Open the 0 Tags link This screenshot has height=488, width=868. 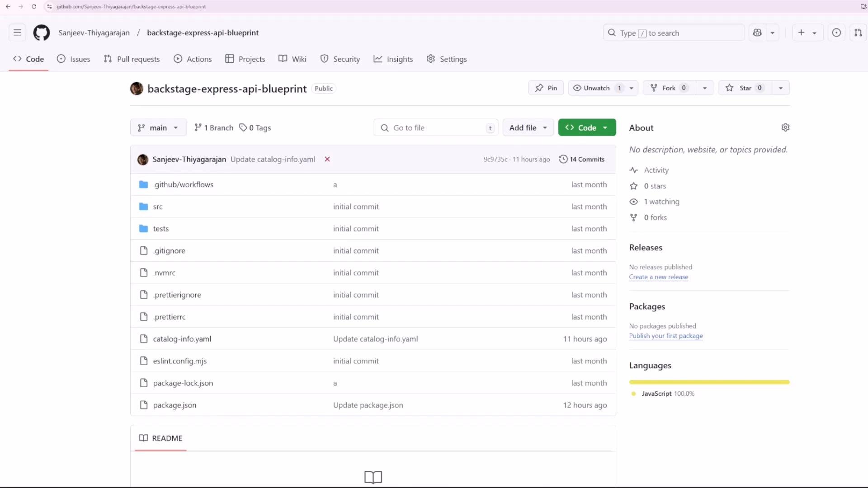point(255,128)
